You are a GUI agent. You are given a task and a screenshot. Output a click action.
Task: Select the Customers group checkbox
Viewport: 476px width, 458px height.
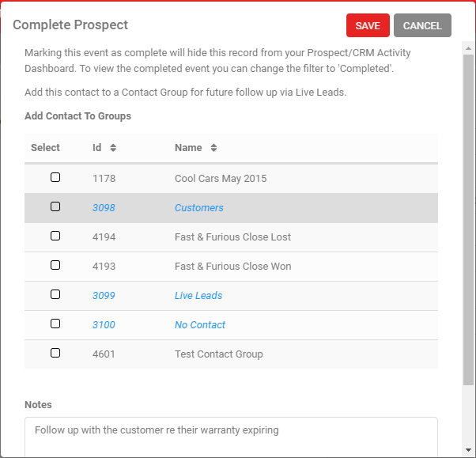[55, 206]
